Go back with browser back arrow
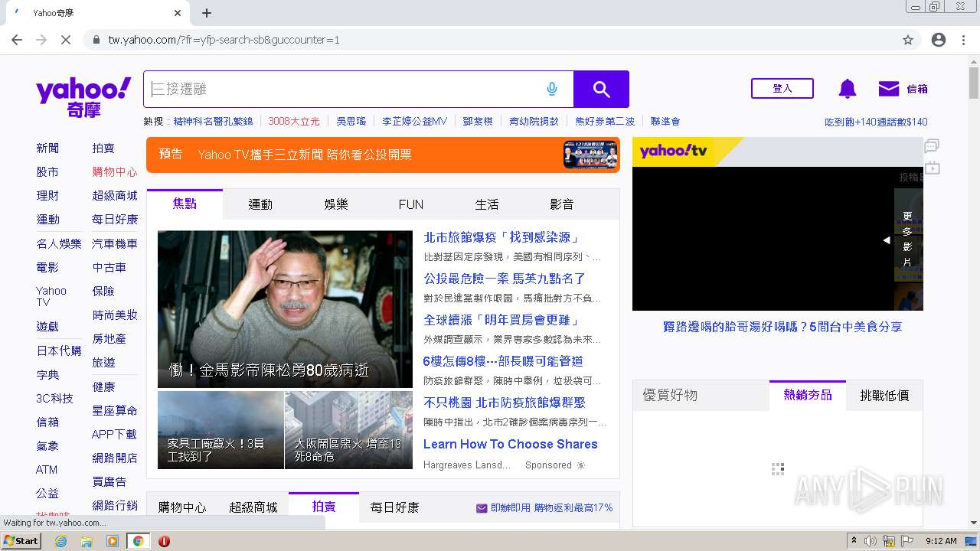 17,40
